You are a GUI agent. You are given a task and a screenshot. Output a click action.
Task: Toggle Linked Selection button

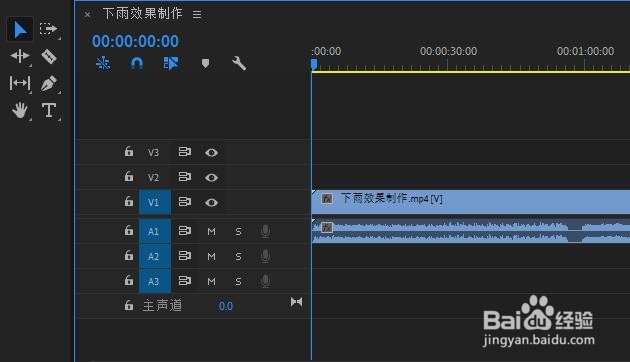click(x=171, y=63)
